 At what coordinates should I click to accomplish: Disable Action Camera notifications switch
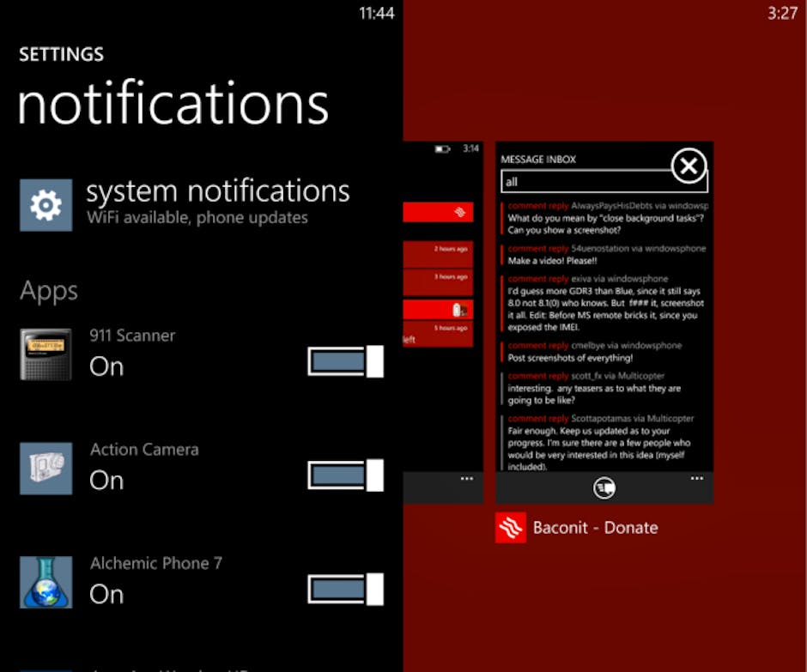tap(345, 475)
